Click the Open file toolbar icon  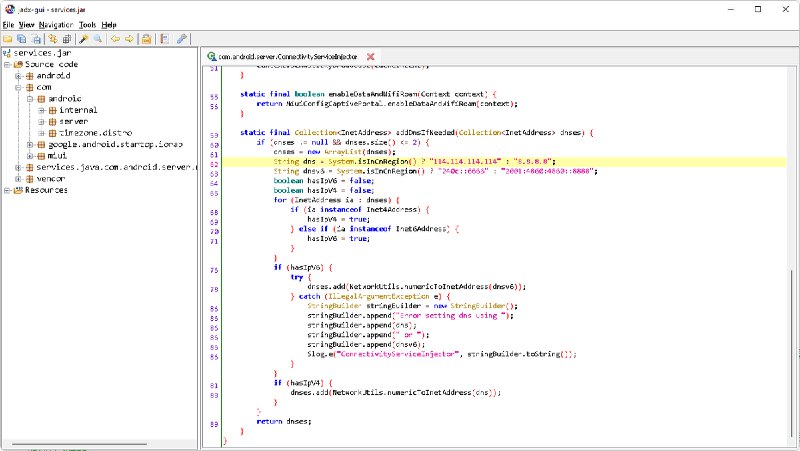pos(8,39)
